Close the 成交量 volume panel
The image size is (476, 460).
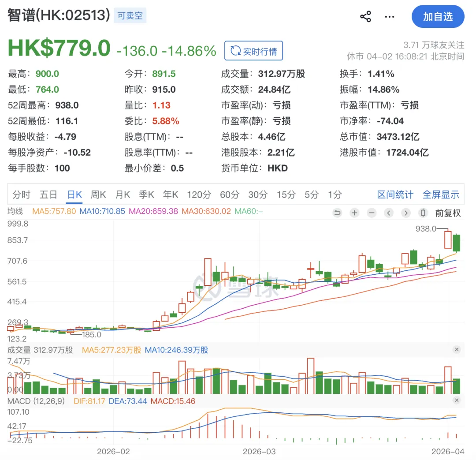(x=457, y=349)
